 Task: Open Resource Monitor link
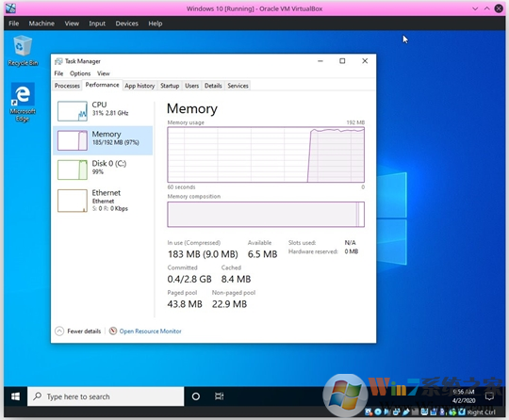[x=150, y=331]
